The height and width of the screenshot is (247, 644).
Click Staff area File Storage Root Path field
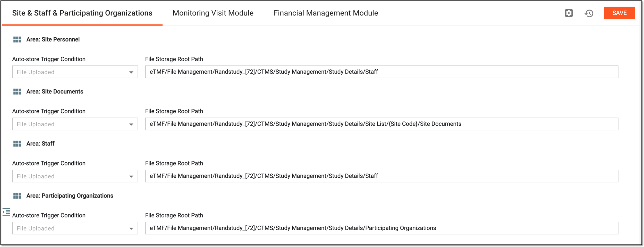pyautogui.click(x=382, y=176)
